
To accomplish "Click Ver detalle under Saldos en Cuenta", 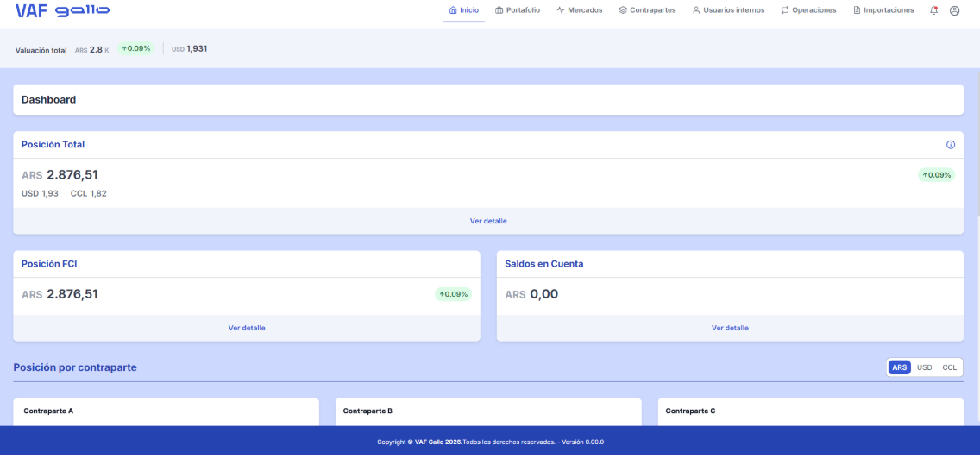I will pyautogui.click(x=730, y=328).
